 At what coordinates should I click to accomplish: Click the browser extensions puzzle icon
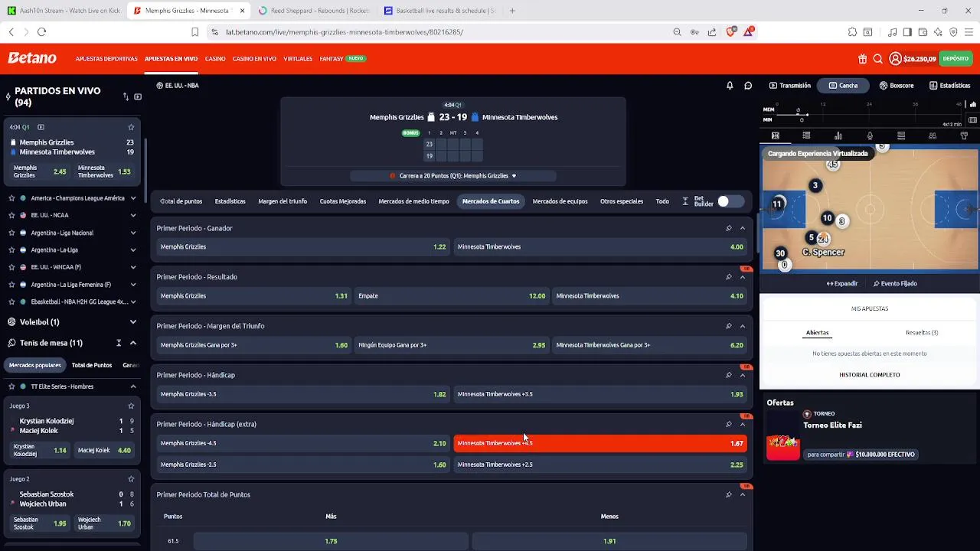point(852,32)
